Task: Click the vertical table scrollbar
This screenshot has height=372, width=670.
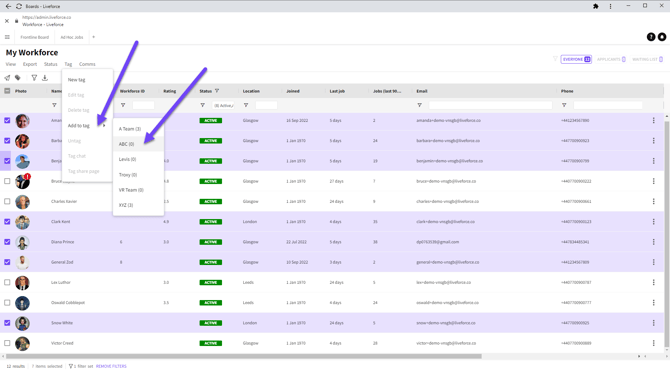Action: coord(667,234)
